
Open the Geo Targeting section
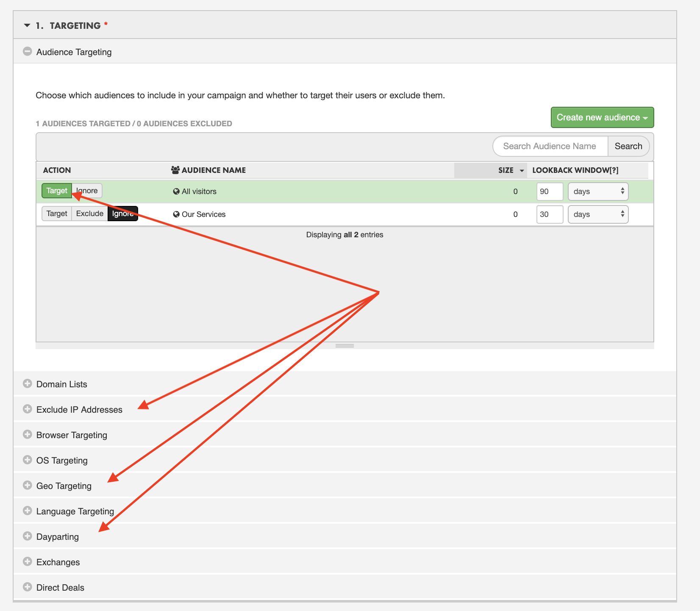pyautogui.click(x=345, y=486)
